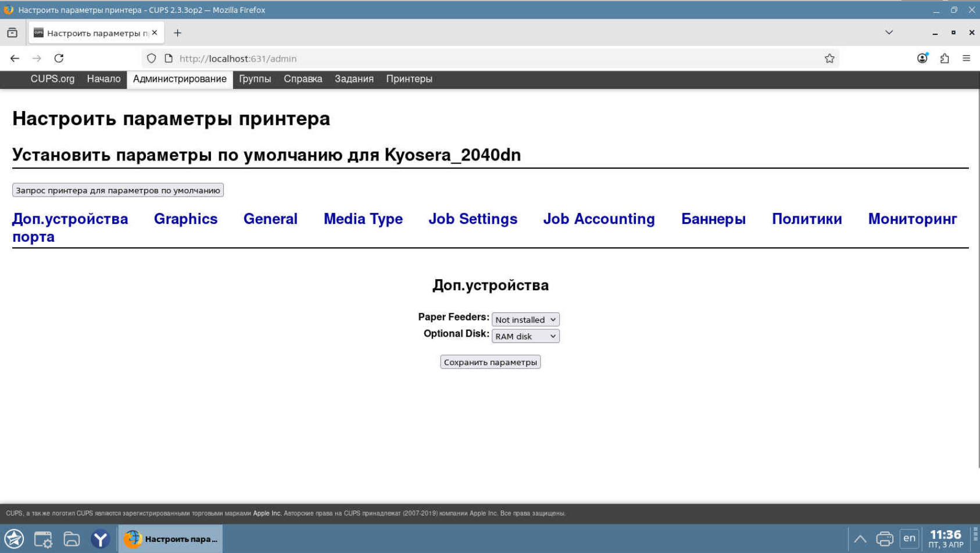This screenshot has width=980, height=553.
Task: Open the Job Settings section link
Action: (x=473, y=219)
